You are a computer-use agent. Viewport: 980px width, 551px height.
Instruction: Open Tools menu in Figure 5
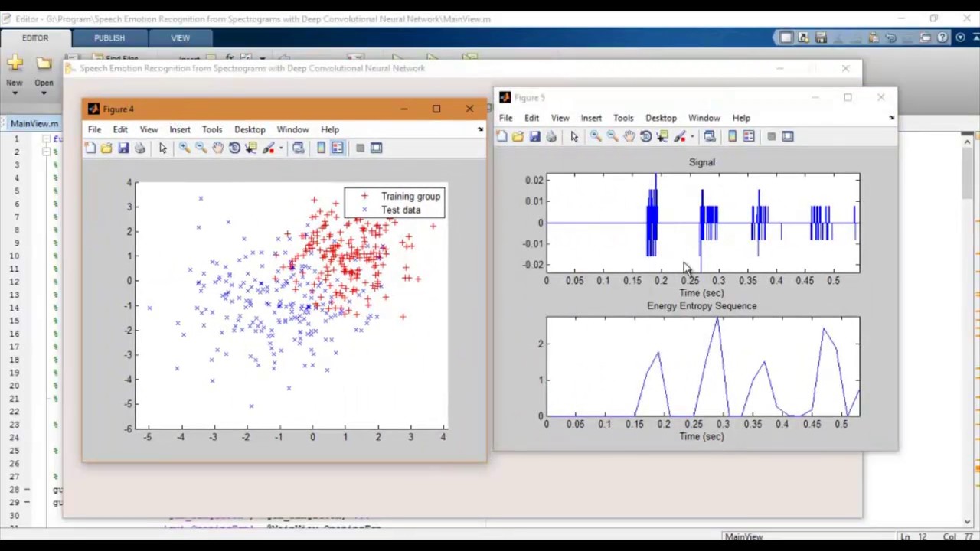[623, 118]
